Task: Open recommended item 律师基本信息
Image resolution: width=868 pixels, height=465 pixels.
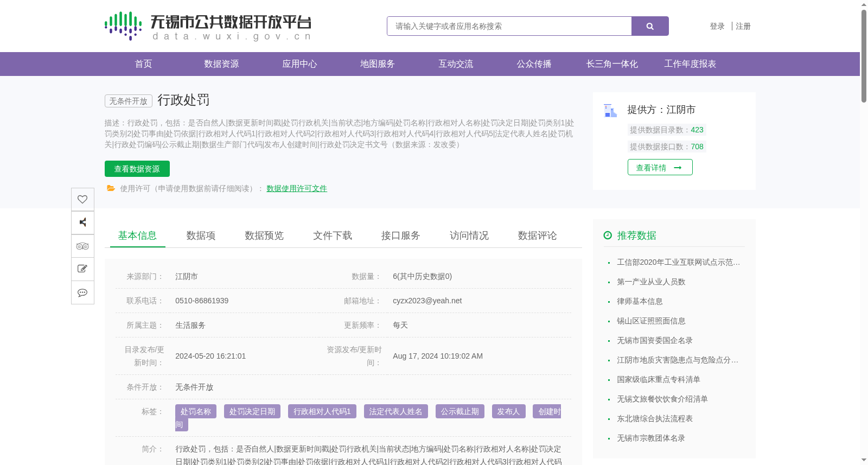Action: tap(640, 301)
